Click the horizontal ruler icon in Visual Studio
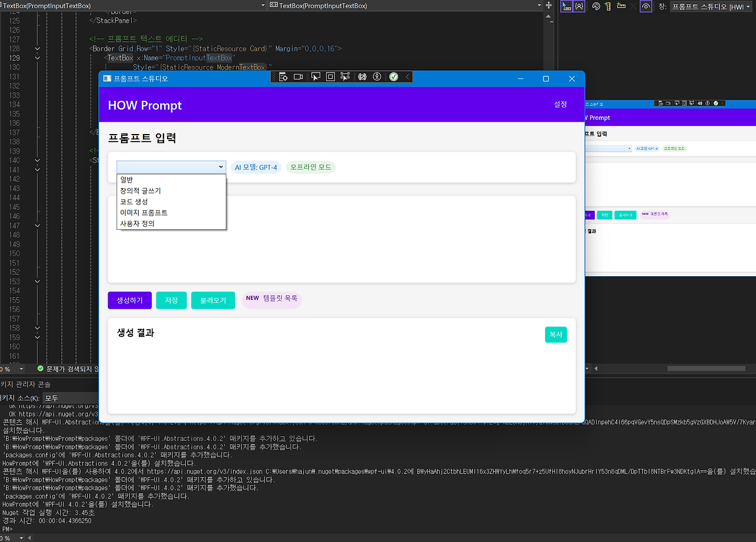The height and width of the screenshot is (542, 756). click(621, 6)
